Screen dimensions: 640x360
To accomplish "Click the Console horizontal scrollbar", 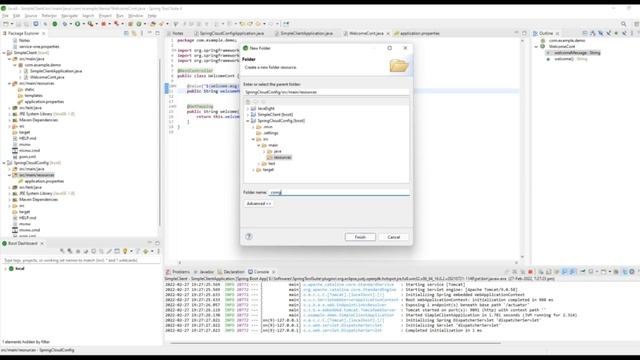I will pos(335,343).
